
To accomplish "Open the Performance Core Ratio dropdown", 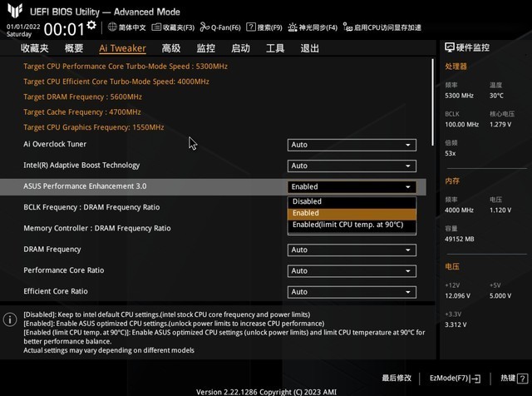I will click(352, 271).
